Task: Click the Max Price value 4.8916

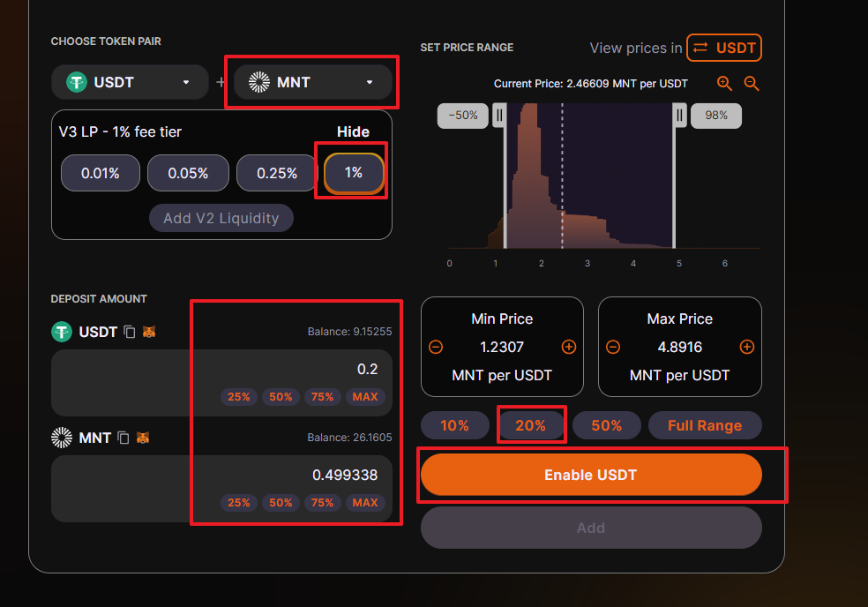Action: click(680, 347)
